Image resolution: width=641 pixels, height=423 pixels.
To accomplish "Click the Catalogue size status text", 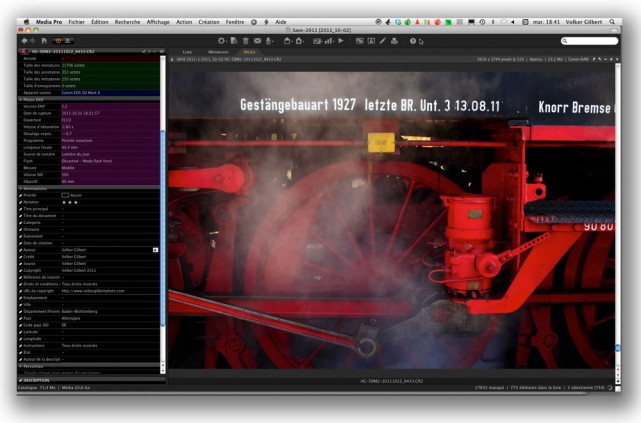I will pyautogui.click(x=37, y=387).
